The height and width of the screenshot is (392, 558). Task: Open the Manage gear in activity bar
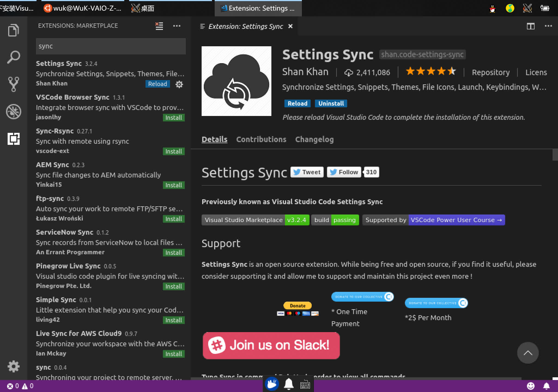13,366
